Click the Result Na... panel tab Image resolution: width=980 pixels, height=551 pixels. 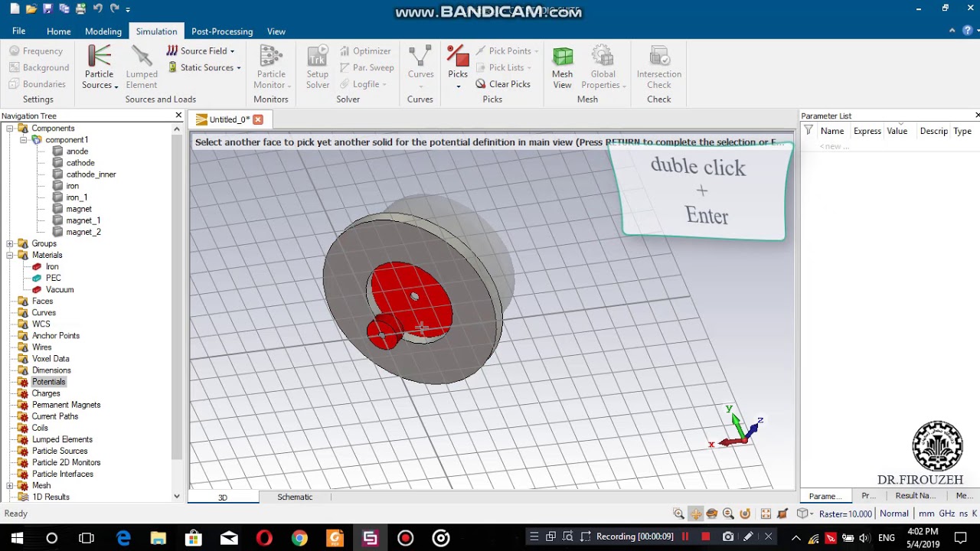pos(916,496)
